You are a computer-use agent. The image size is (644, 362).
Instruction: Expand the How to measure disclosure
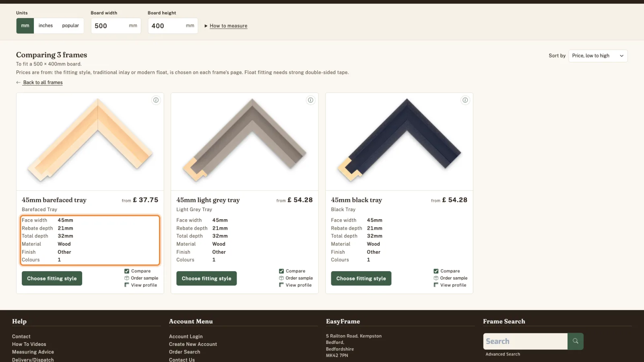pos(226,26)
